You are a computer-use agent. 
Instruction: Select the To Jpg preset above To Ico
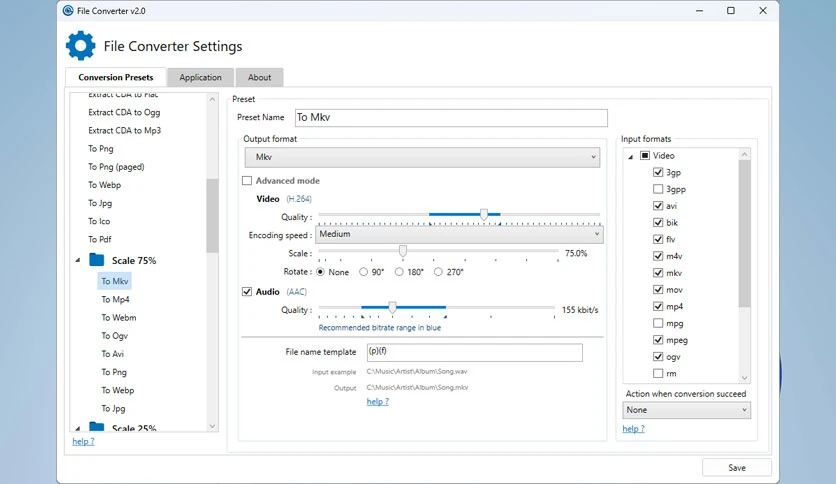pyautogui.click(x=100, y=203)
